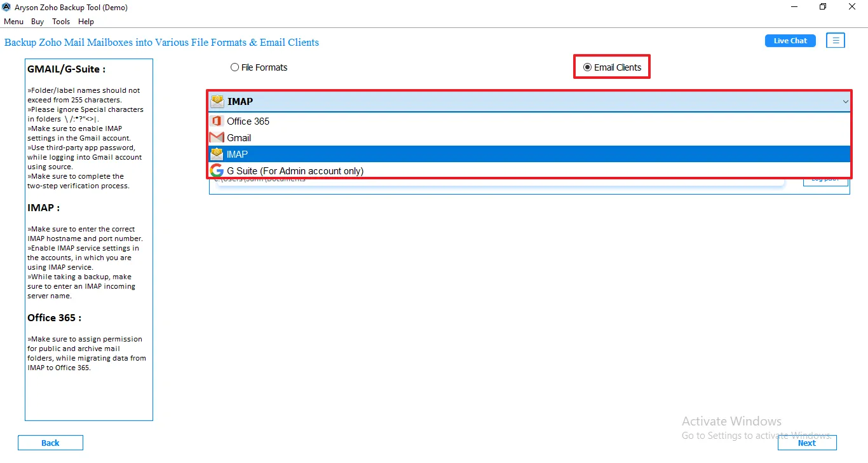Click the Aryson app logo in title bar

point(6,7)
